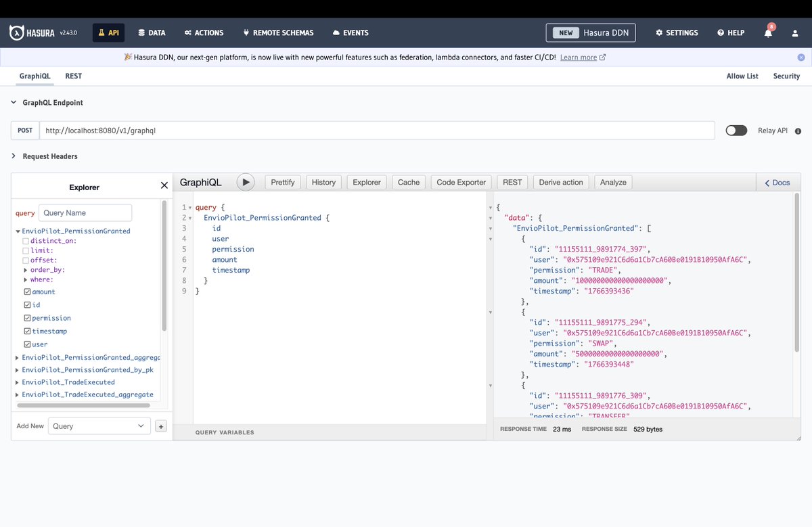Click the Hasura logo
Viewport: 812px width, 527px height.
click(32, 32)
